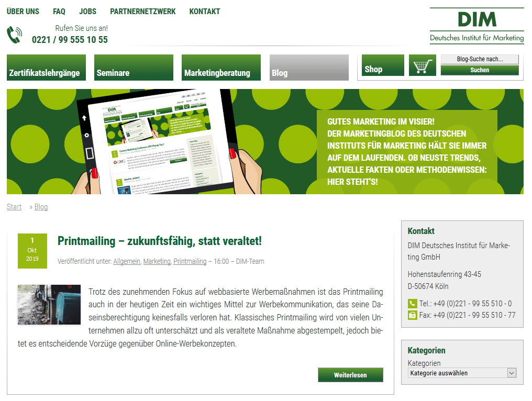The height and width of the screenshot is (401, 532).
Task: Expand the Kategorie auswählen dropdown
Action: (x=462, y=373)
